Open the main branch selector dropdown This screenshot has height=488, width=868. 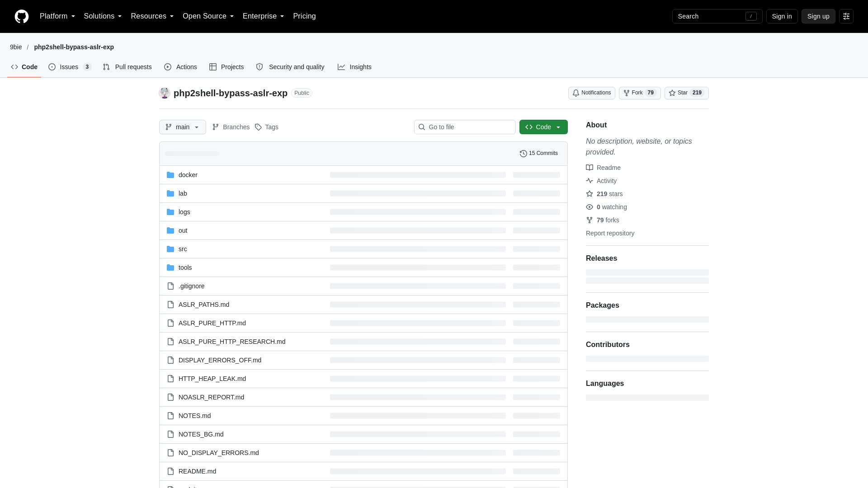pyautogui.click(x=183, y=127)
